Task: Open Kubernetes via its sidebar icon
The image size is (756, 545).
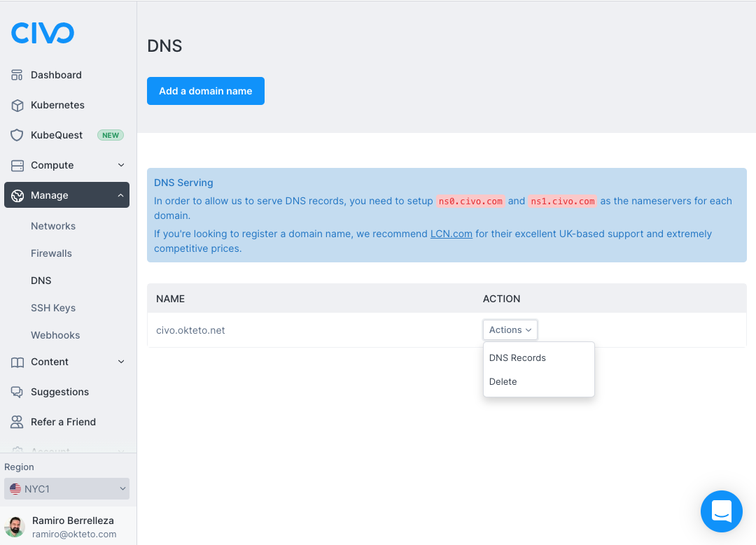Action: pos(17,105)
